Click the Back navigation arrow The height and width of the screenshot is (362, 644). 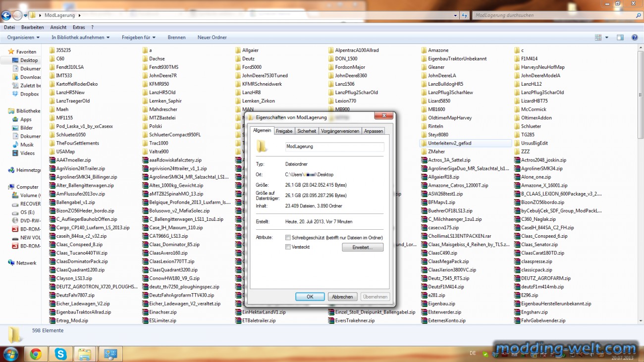click(x=6, y=15)
